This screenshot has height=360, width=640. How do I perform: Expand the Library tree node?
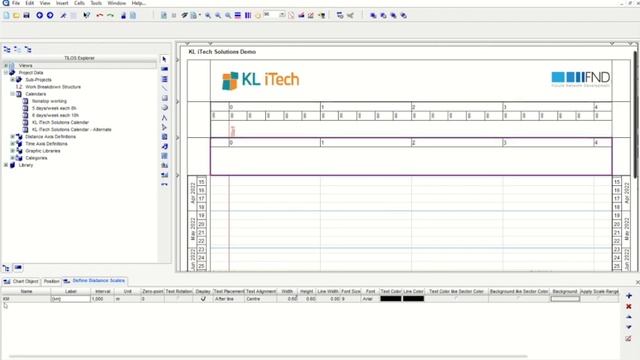pyautogui.click(x=6, y=165)
